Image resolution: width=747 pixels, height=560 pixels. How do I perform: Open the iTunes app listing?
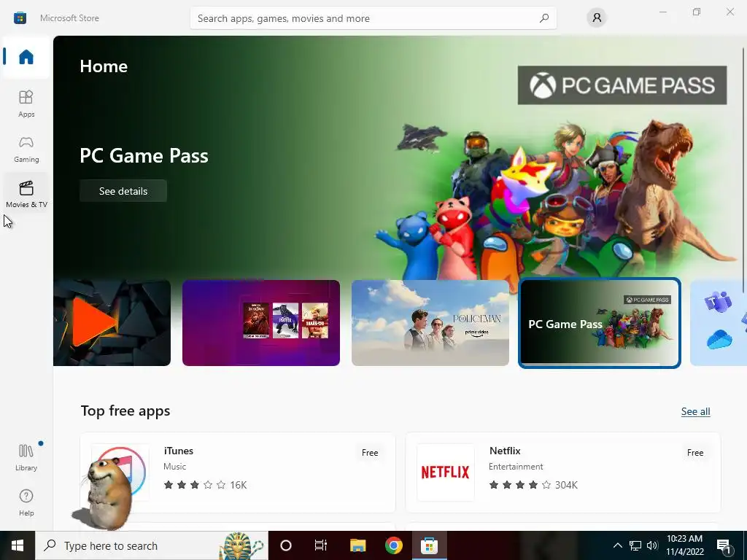pos(238,472)
